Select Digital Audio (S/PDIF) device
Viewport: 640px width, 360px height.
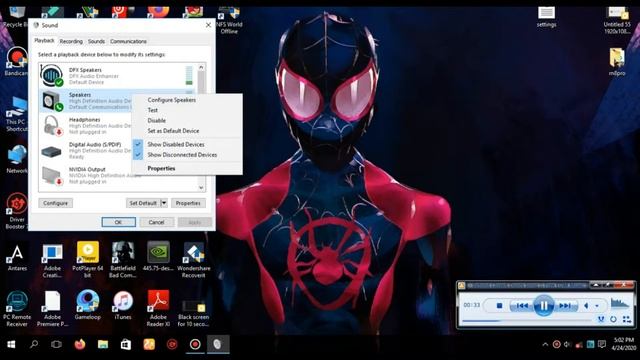pyautogui.click(x=85, y=151)
